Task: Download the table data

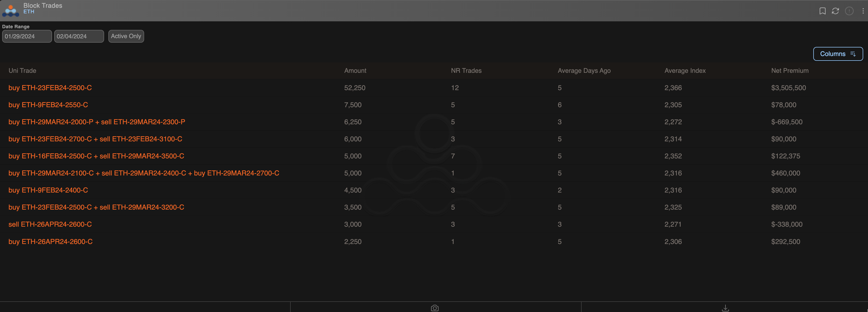Action: [x=725, y=308]
